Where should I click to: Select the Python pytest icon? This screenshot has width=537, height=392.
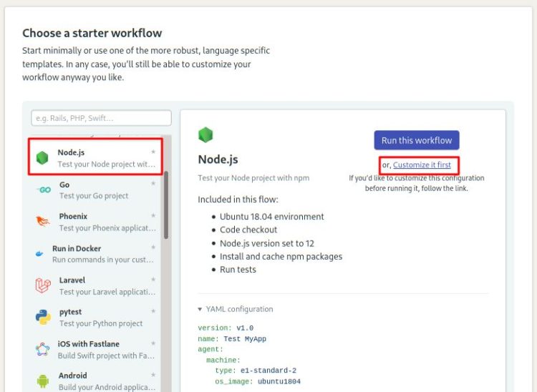tap(43, 317)
